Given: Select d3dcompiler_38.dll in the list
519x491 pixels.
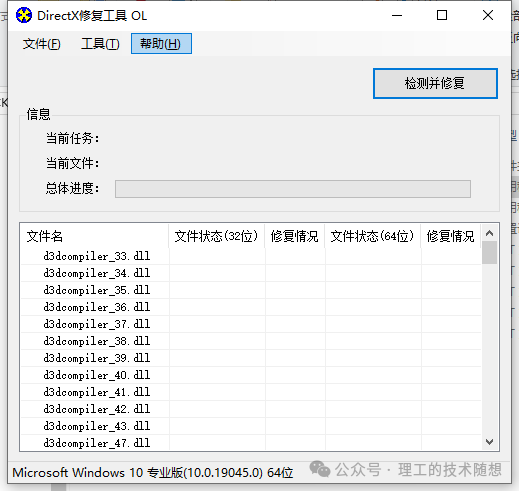Looking at the screenshot, I should 97,341.
